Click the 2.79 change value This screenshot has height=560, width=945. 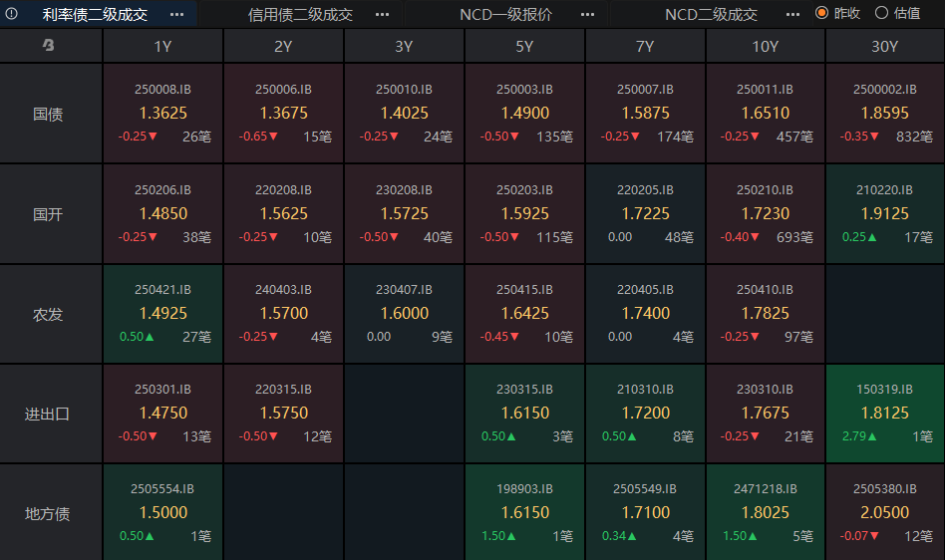(x=854, y=436)
